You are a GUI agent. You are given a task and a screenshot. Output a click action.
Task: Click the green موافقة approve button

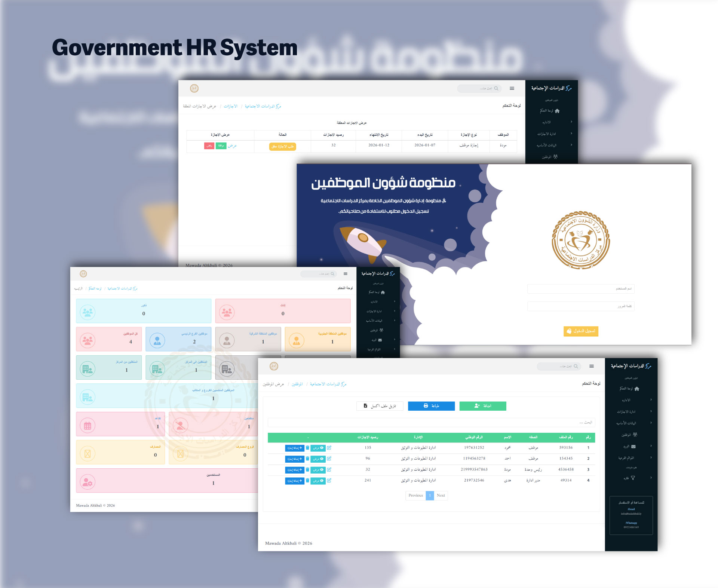click(x=221, y=146)
